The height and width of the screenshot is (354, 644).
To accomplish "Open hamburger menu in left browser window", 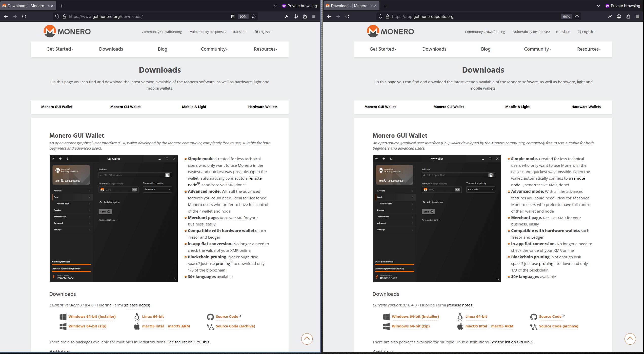I will pyautogui.click(x=314, y=16).
